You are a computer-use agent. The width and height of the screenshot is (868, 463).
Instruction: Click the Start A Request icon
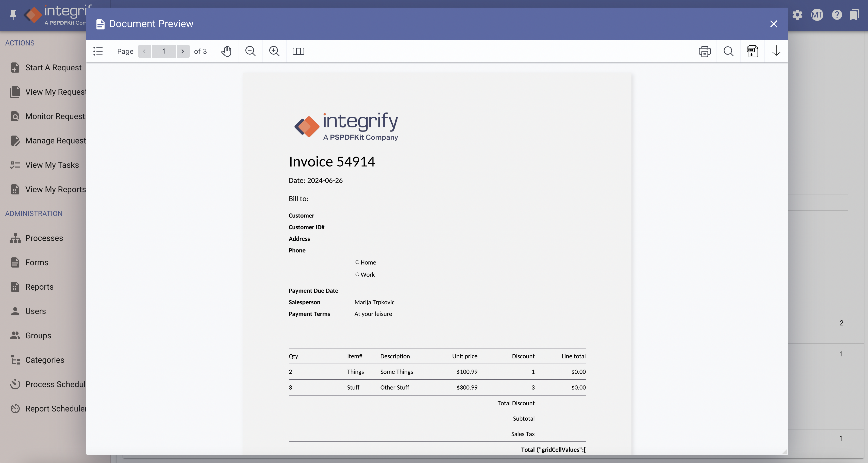(x=15, y=68)
